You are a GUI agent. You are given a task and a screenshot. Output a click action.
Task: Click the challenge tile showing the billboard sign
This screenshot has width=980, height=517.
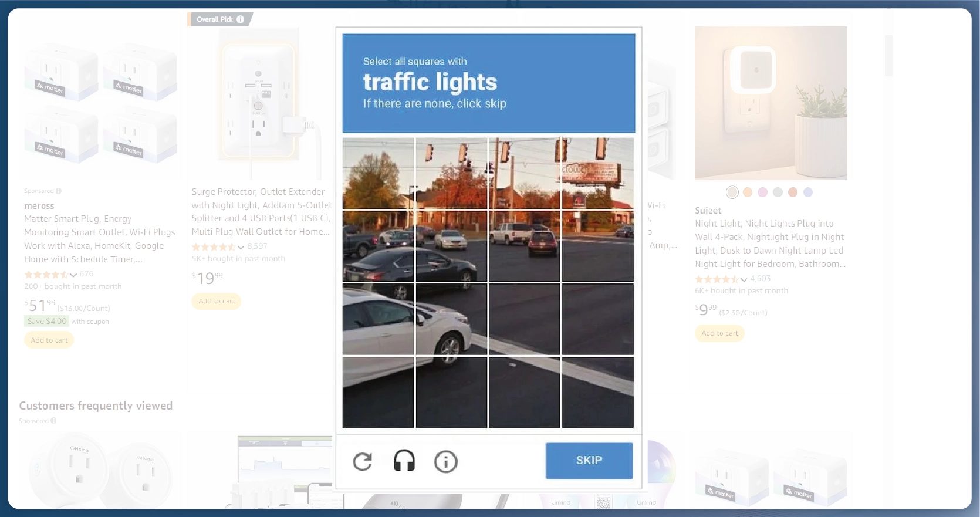pyautogui.click(x=598, y=173)
